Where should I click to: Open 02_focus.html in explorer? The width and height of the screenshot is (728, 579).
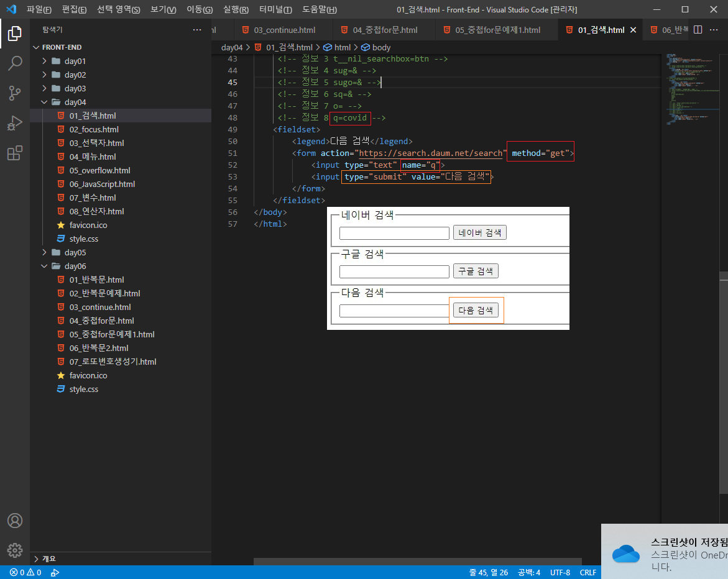[94, 129]
